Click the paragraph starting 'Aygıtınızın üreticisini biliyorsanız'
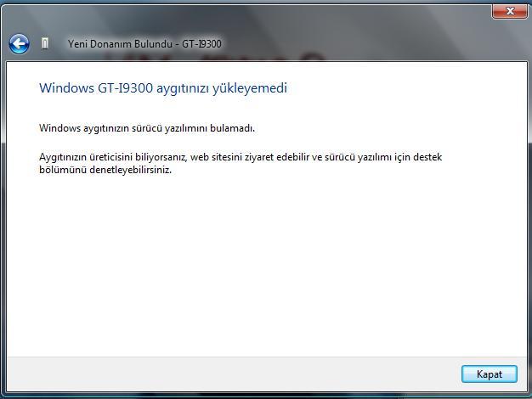The width and height of the screenshot is (532, 399). (x=241, y=163)
